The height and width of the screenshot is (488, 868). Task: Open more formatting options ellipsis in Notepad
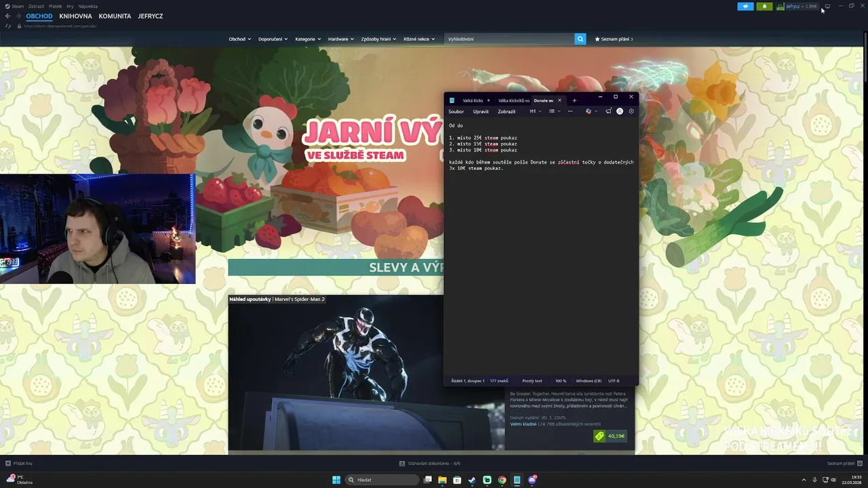[570, 111]
